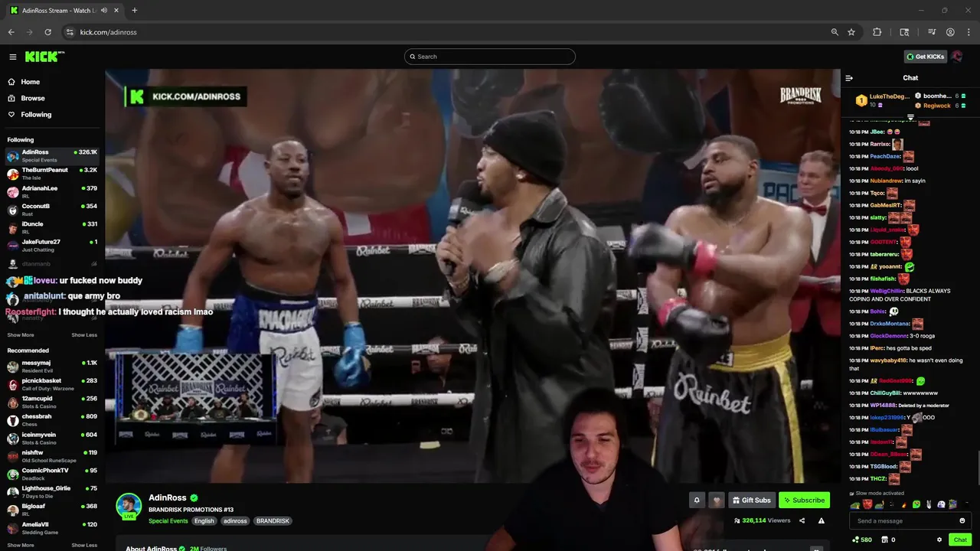Screen dimensions: 980x551
Task: Mute the AdinRoss Stream tab audio
Action: pos(103,11)
